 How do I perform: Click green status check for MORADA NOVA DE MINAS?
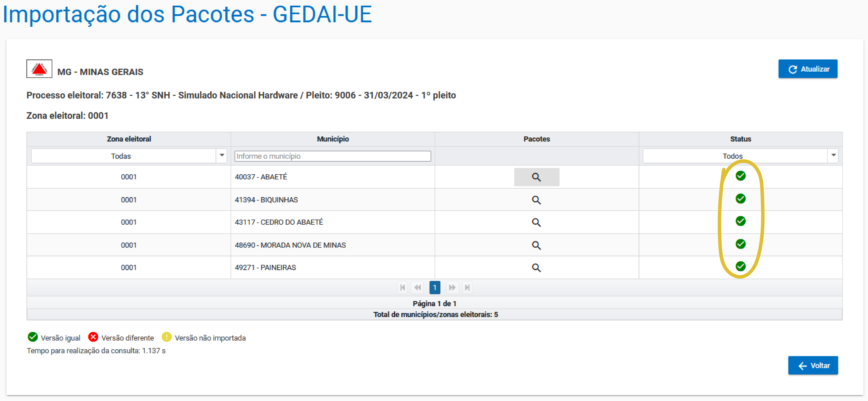(740, 244)
